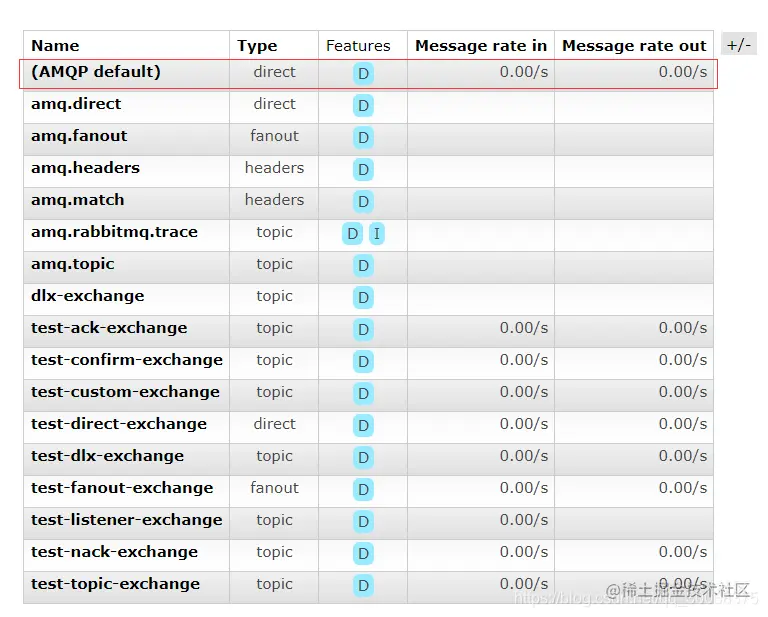The image size is (768, 617).
Task: Click rate out value for test-nack-exchange
Action: (683, 552)
